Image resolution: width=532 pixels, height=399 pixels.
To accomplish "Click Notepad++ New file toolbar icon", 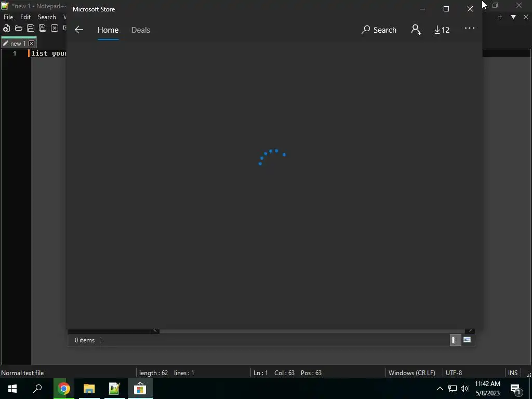I will click(6, 28).
